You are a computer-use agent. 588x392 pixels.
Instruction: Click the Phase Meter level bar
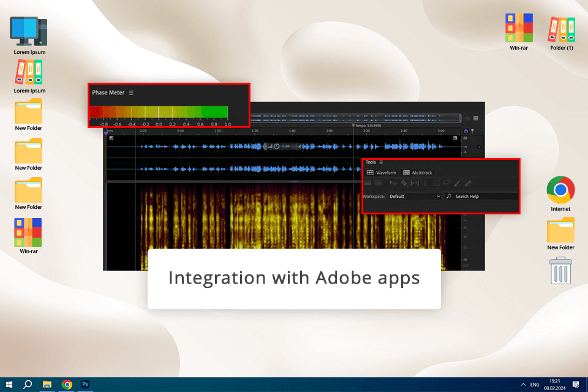coord(159,112)
